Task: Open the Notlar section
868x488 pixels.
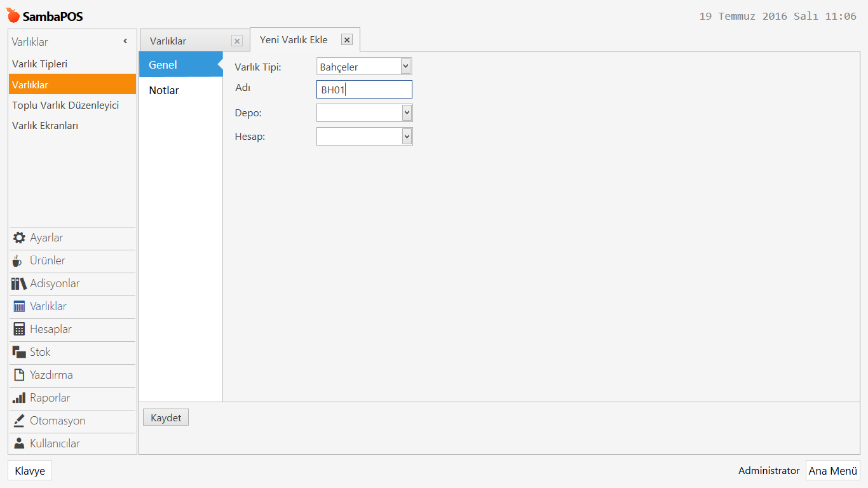Action: pos(181,90)
